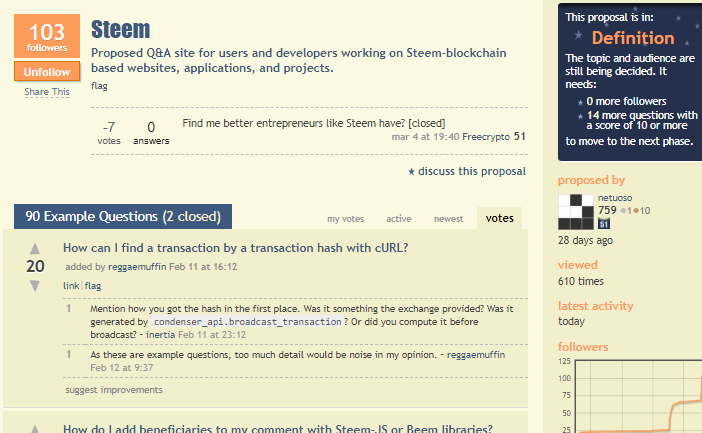Viewport: 702px width, 433px height.
Task: Upvote the beneficiaries Steem-JS question
Action: (34, 429)
